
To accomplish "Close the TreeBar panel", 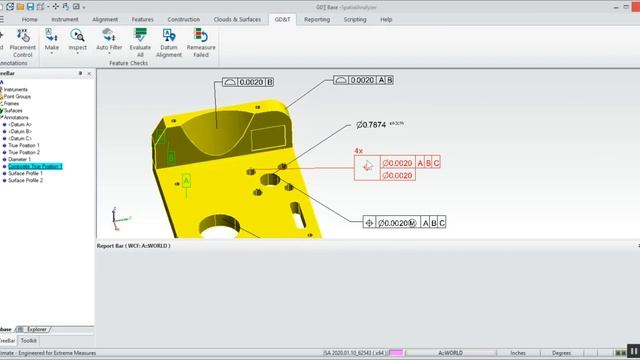I will coord(89,73).
